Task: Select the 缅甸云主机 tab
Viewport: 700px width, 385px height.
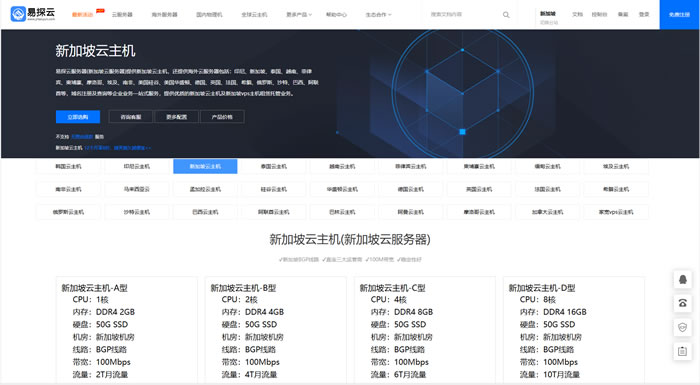Action: 547,167
